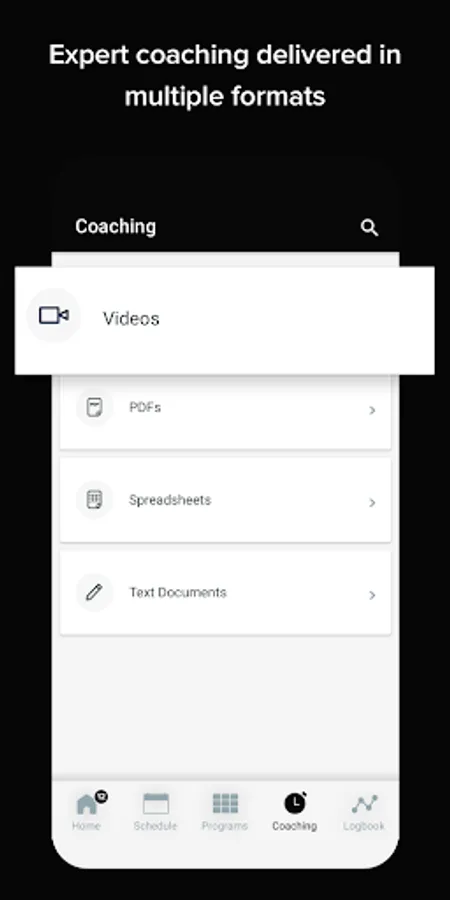Image resolution: width=450 pixels, height=900 pixels.
Task: Open the Logbook graph icon
Action: 364,804
